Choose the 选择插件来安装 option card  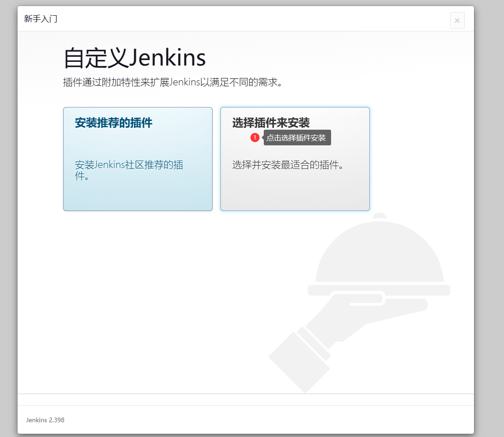click(295, 159)
